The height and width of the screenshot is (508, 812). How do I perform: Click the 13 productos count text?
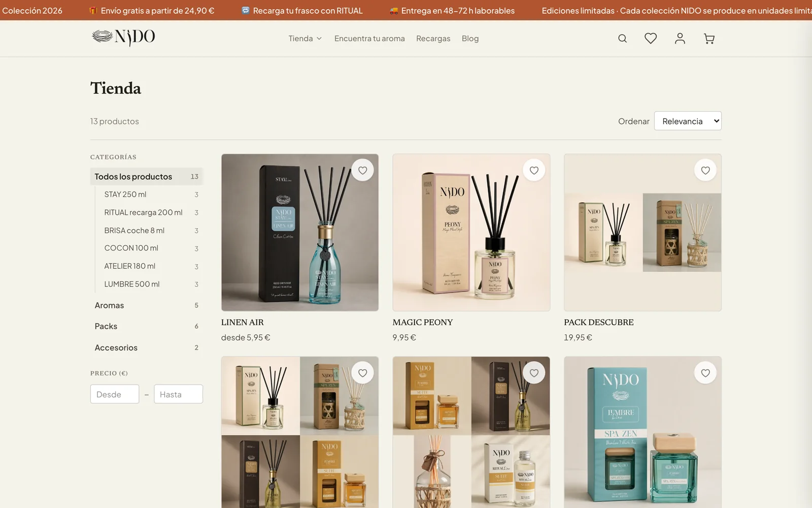115,121
